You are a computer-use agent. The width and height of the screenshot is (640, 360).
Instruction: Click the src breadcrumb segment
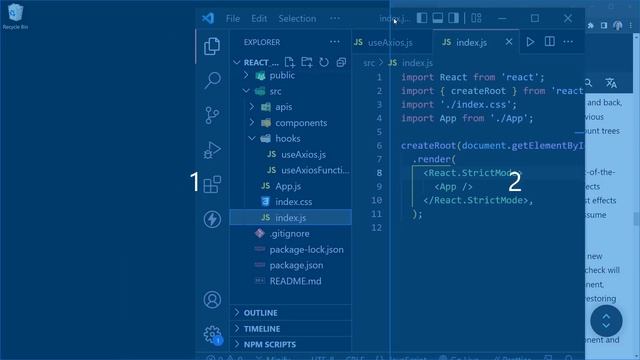point(369,63)
